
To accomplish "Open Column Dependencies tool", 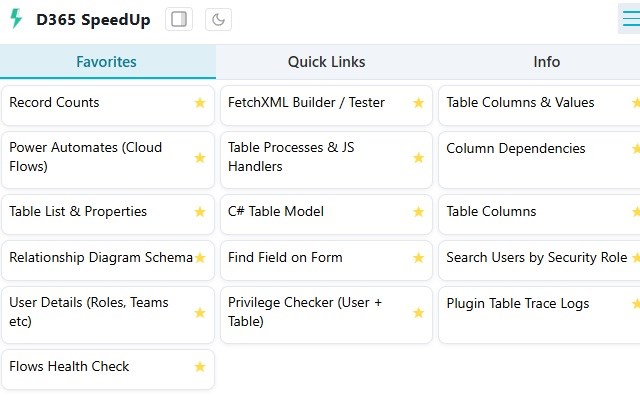I will tap(539, 160).
